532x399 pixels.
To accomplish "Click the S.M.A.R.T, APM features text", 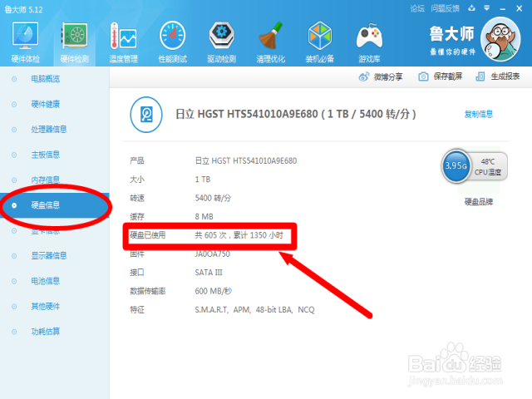I will pyautogui.click(x=254, y=310).
